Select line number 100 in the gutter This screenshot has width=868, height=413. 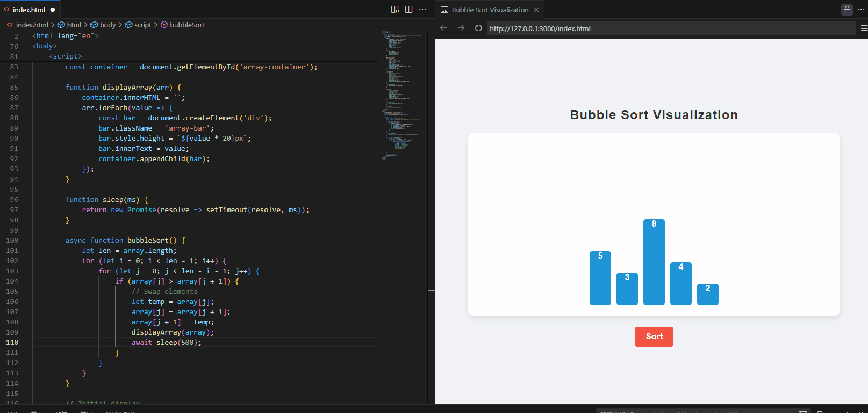(x=12, y=241)
